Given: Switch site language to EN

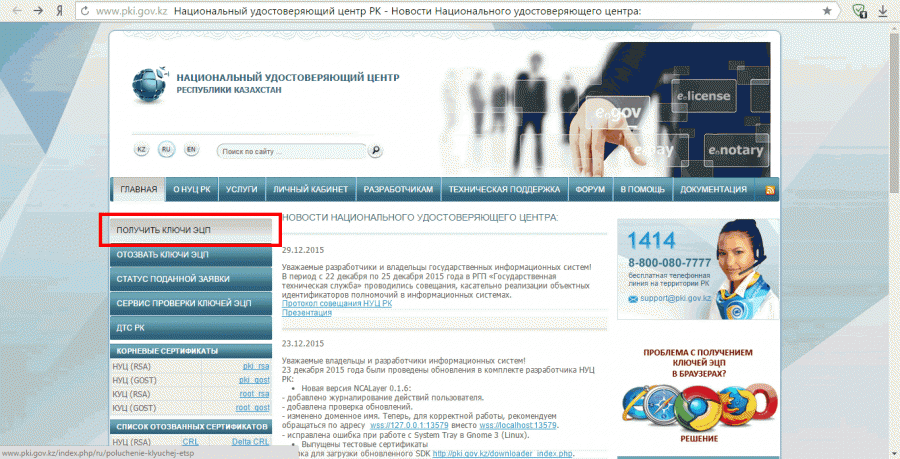Looking at the screenshot, I should (x=191, y=150).
